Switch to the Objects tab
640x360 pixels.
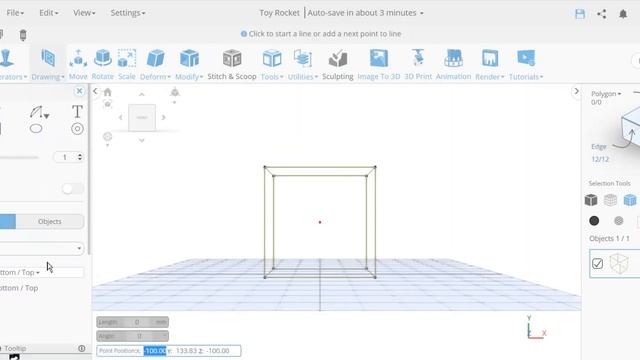(x=50, y=221)
